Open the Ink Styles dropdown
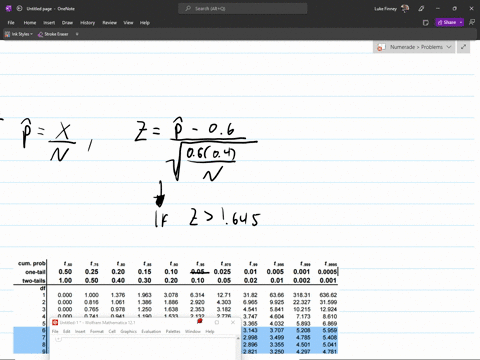 click(19, 34)
